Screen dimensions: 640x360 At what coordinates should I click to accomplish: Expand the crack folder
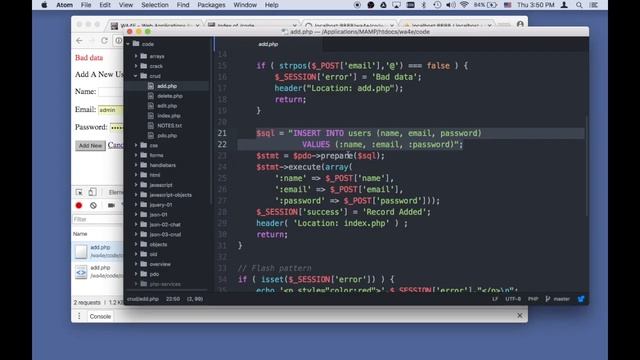point(136,66)
